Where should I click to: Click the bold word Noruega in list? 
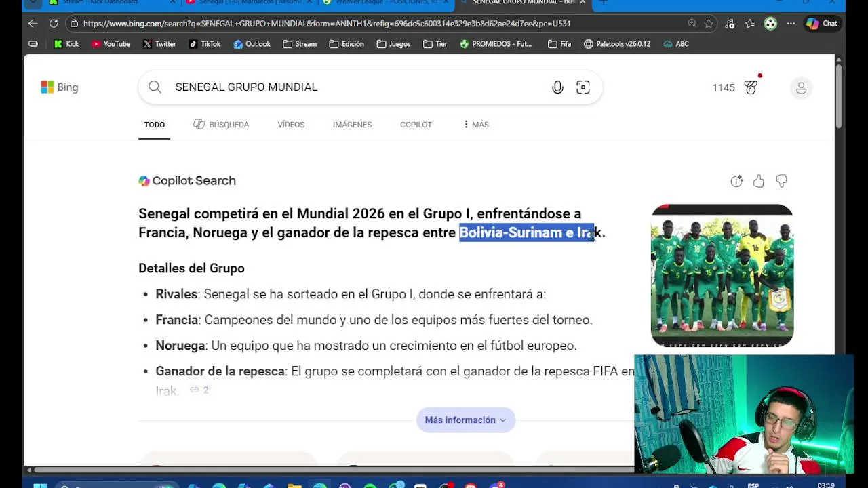tap(180, 346)
